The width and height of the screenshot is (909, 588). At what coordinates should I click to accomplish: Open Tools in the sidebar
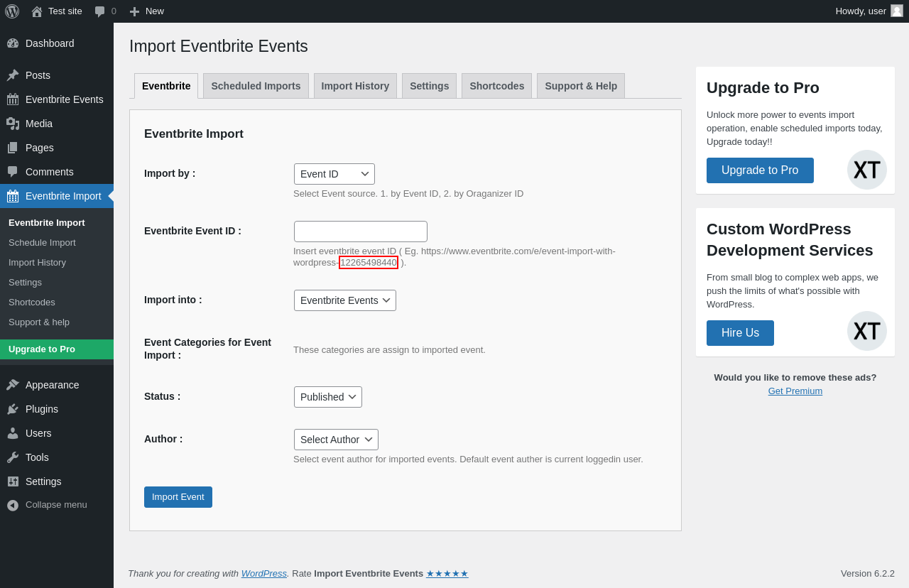(57, 457)
